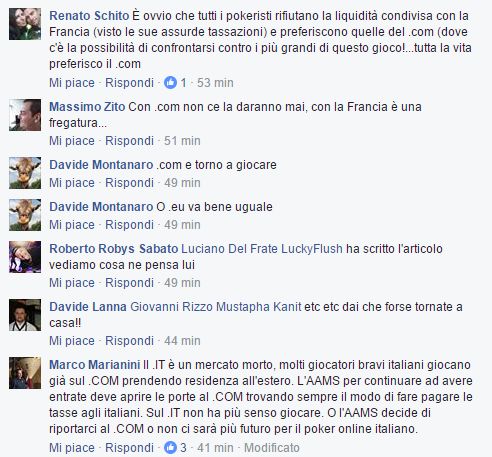Open Roberto Robys Sabato's avatar

(x=25, y=257)
